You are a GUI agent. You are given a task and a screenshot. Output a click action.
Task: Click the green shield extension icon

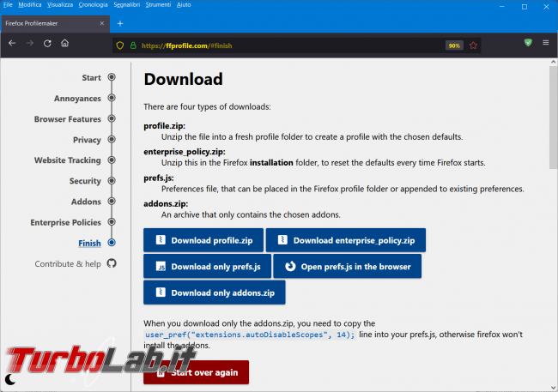pyautogui.click(x=528, y=43)
